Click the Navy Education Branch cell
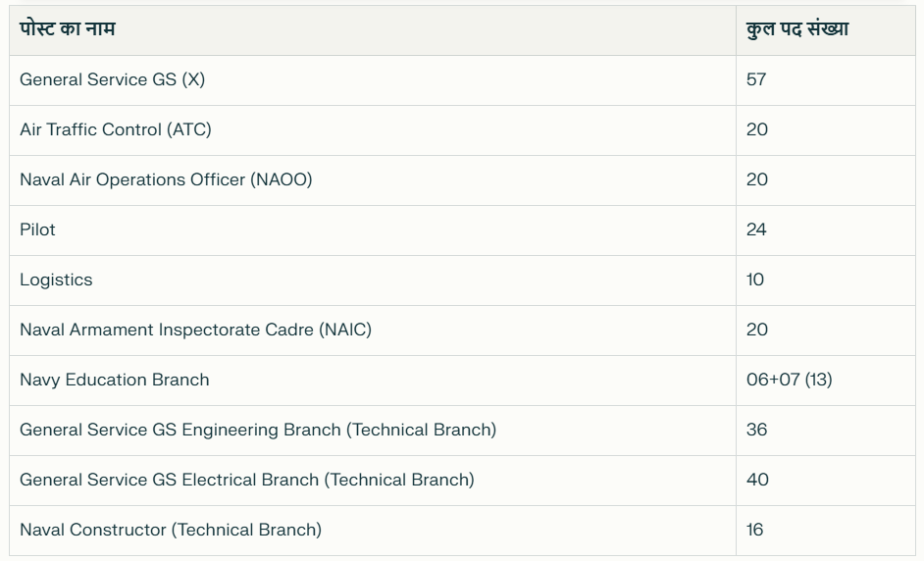Screen dimensions: 924x561 [373, 381]
